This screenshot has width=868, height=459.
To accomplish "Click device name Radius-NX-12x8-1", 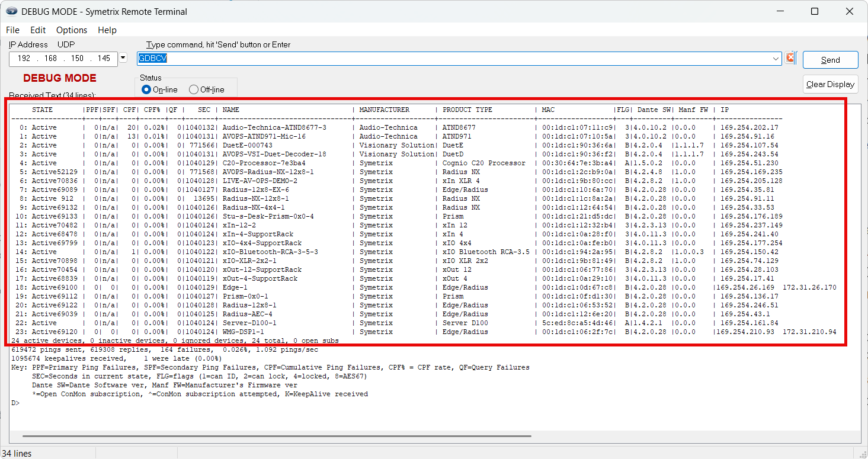I will [x=256, y=198].
